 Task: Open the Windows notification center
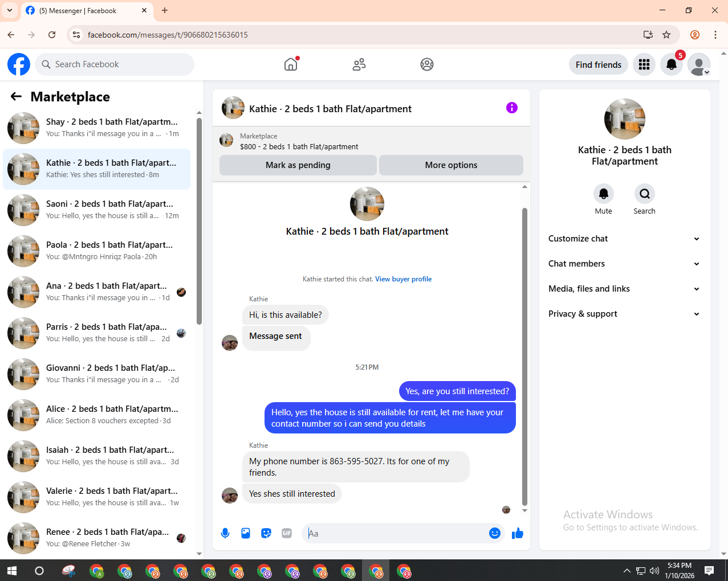pyautogui.click(x=709, y=571)
